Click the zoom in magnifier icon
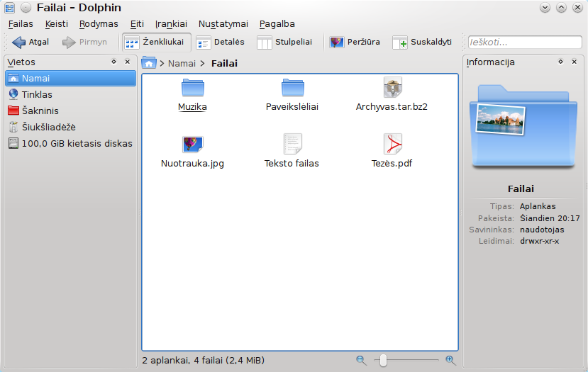 point(450,360)
